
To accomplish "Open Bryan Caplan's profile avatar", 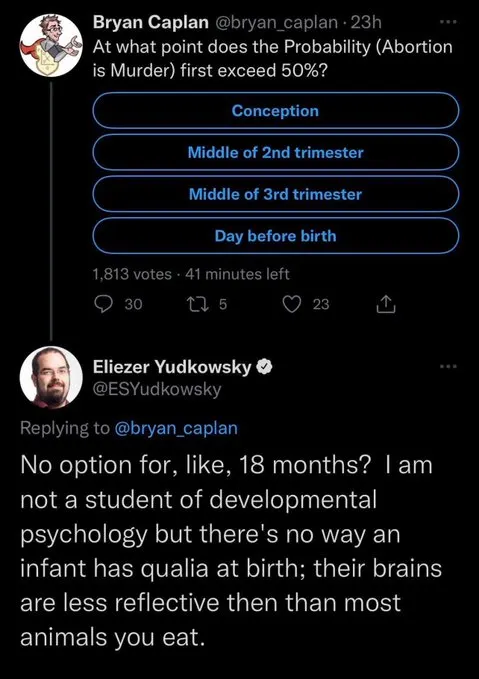I will coord(51,45).
